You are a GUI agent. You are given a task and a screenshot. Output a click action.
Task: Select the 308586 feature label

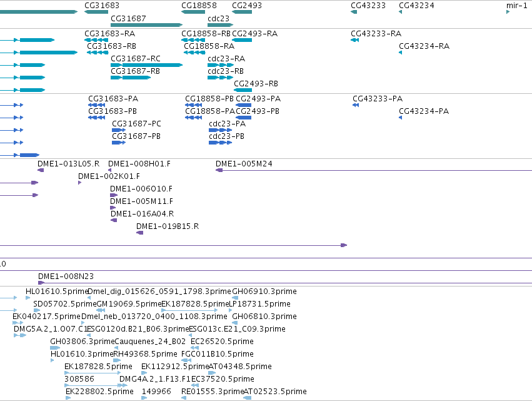[x=79, y=379]
